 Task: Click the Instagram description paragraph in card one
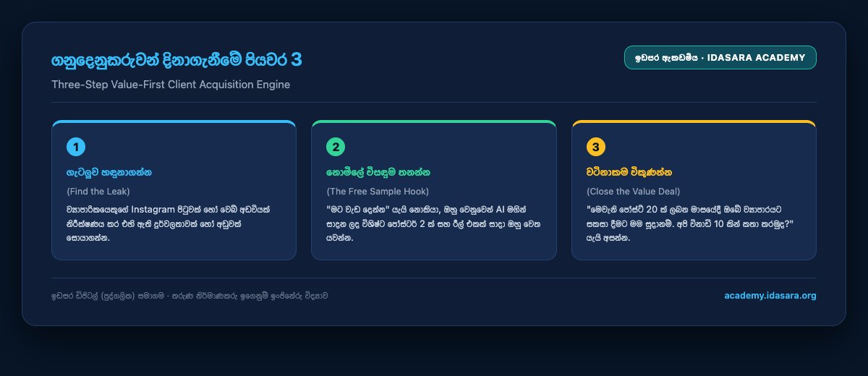tap(174, 223)
